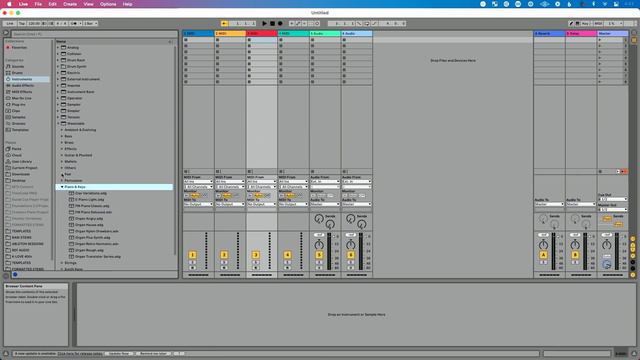The width and height of the screenshot is (640, 360).
Task: Open the Apple menu
Action: click(9, 4)
